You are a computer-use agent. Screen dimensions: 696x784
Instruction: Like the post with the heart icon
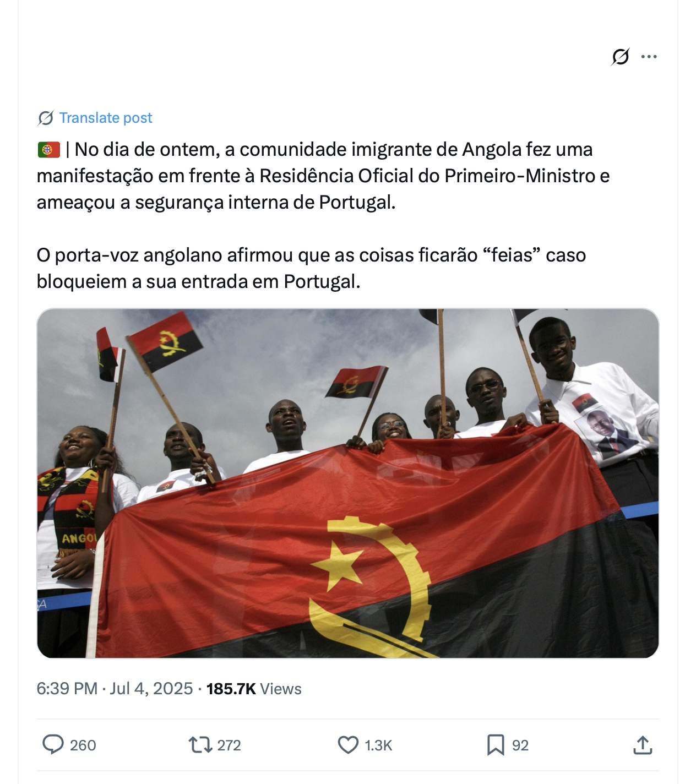(348, 745)
